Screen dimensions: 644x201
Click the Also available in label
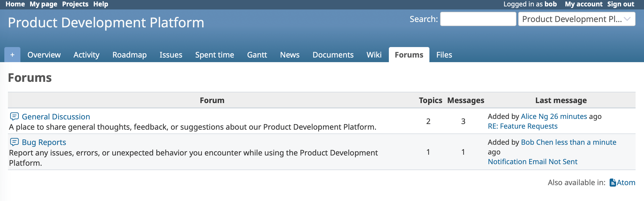pos(577,183)
